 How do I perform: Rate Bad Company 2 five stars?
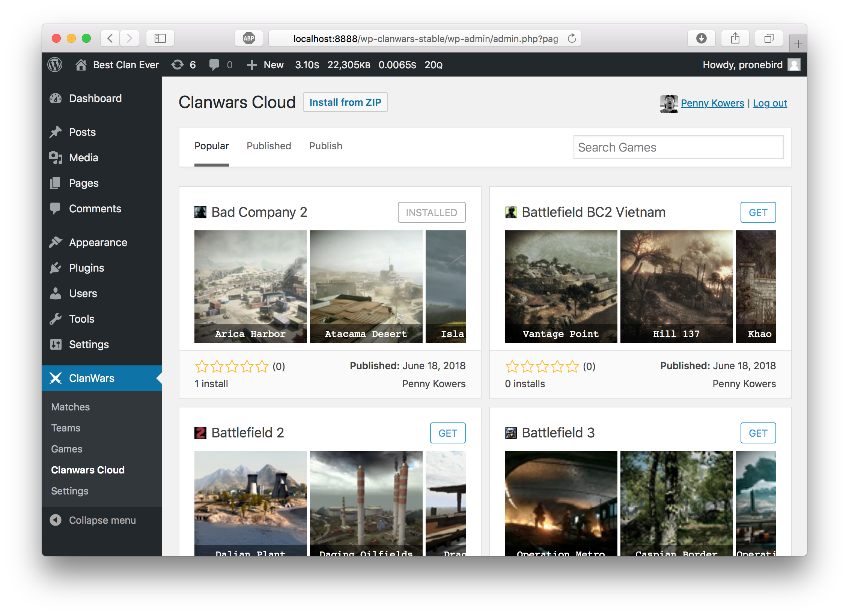pyautogui.click(x=262, y=366)
